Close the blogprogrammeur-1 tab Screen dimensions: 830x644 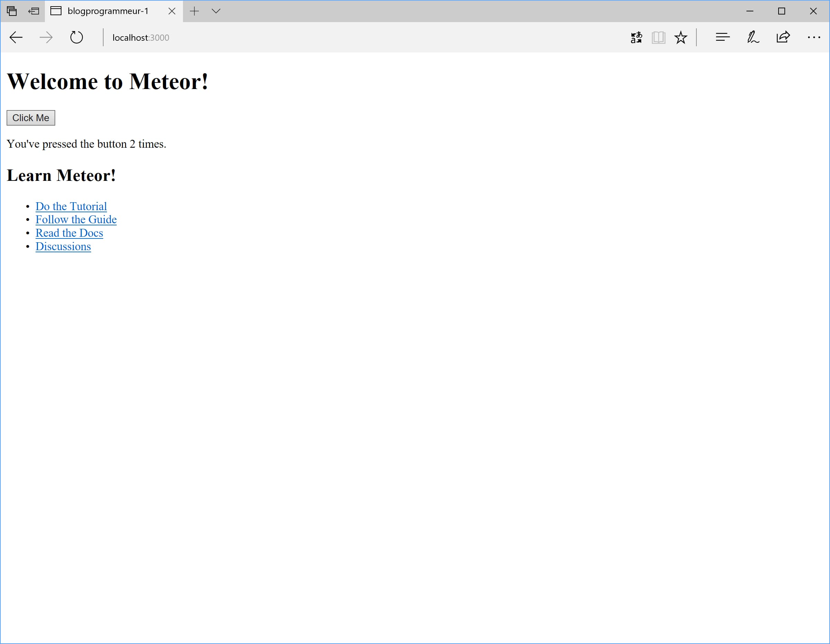click(x=172, y=11)
